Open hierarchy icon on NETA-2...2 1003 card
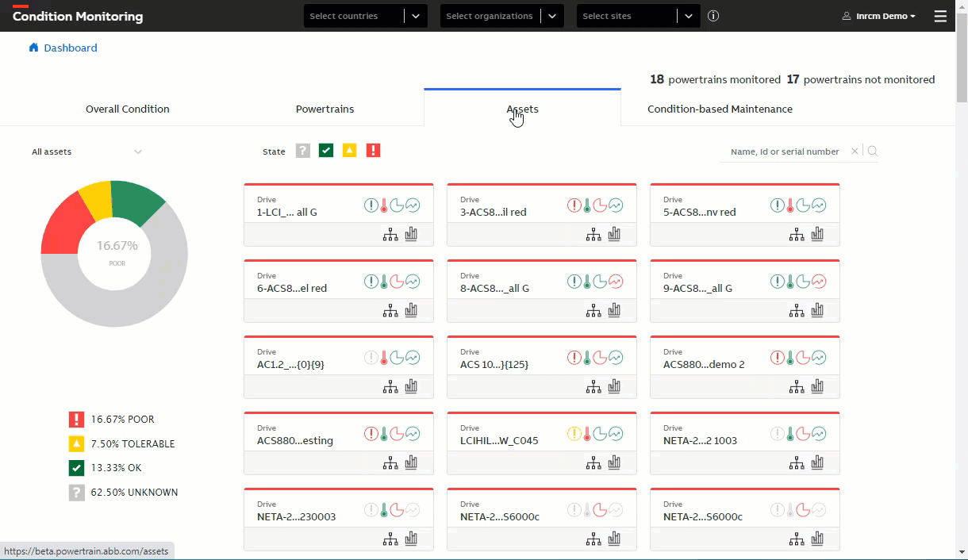The width and height of the screenshot is (968, 560). (797, 463)
